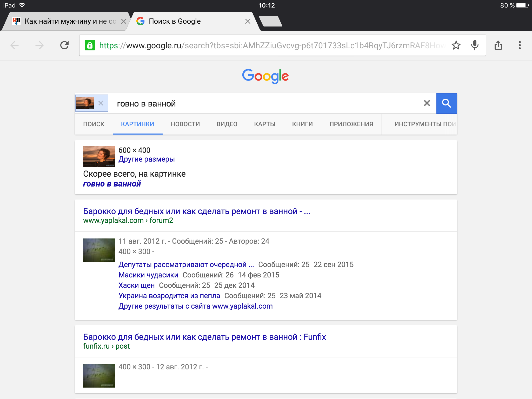Open a new browser tab
Screen dimensions: 532x399
[x=271, y=21]
